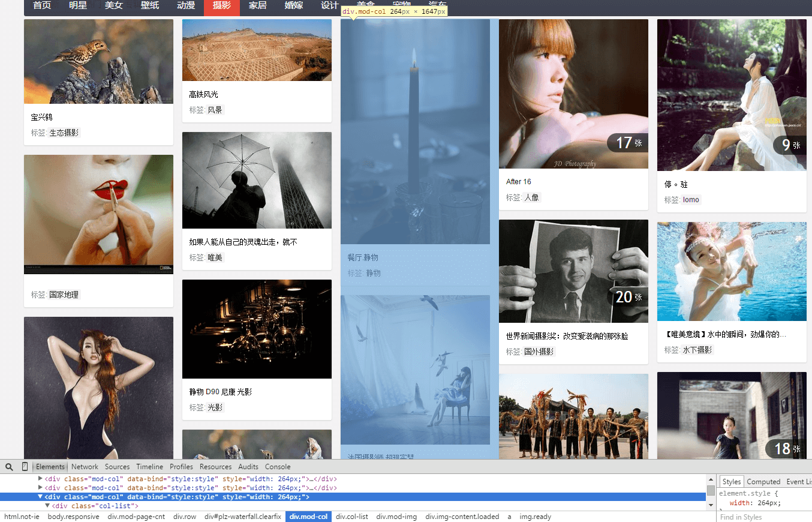Screen dimensions: 812x522
Task: Open the umbrella silhouette black-and-white photo
Action: (257, 180)
